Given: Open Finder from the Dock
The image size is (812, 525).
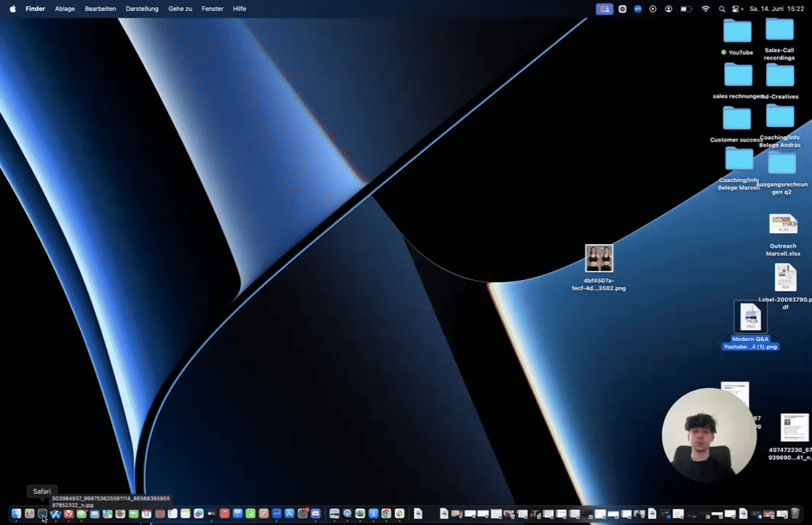Looking at the screenshot, I should tap(16, 514).
